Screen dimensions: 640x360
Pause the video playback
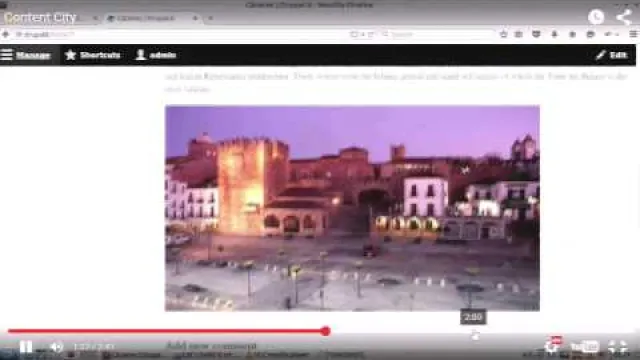(x=26, y=347)
